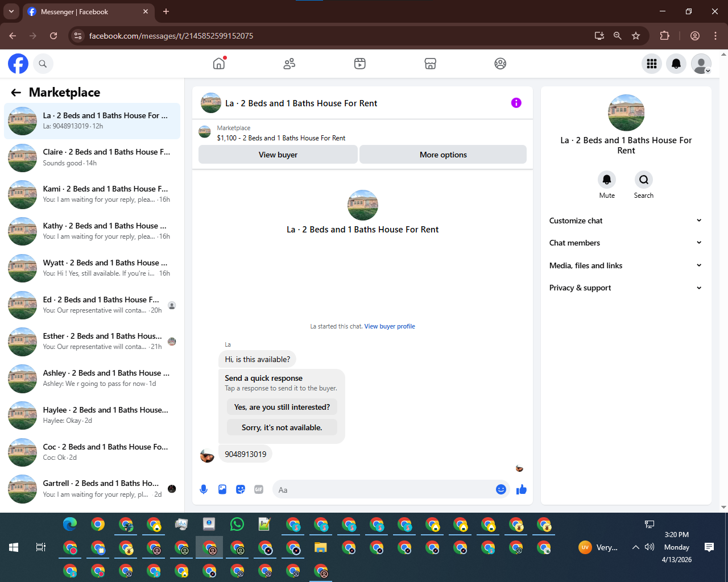The image size is (728, 582).
Task: View site information icon in address bar
Action: coord(78,36)
